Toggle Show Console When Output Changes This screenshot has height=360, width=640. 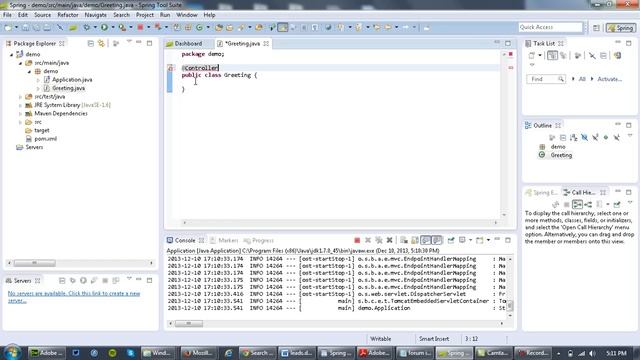point(426,240)
